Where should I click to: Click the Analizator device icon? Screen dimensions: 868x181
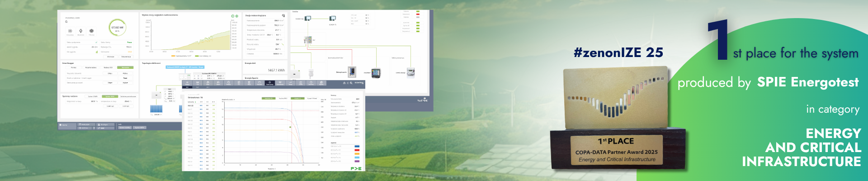(376, 72)
